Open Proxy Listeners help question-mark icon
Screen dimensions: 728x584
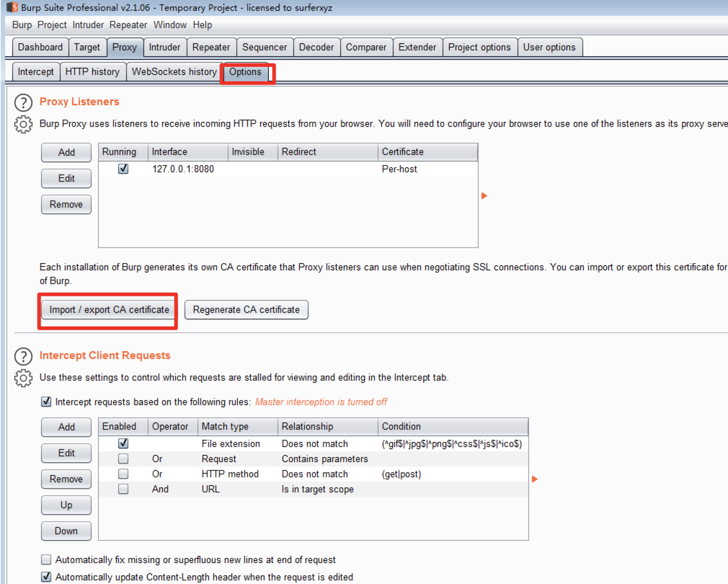[x=23, y=102]
